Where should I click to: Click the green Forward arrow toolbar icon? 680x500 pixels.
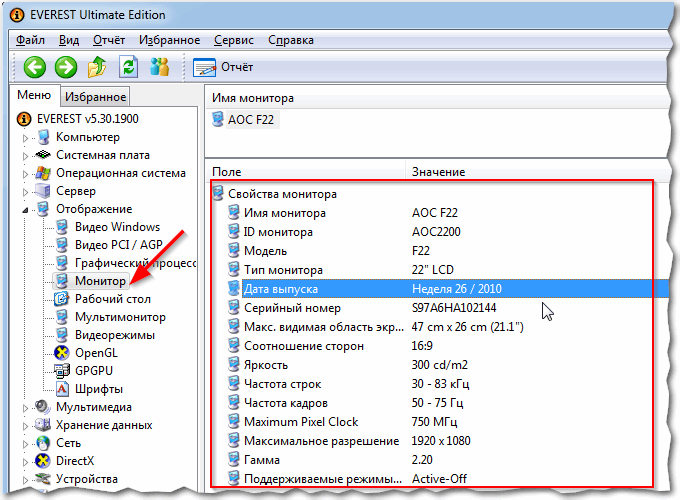[66, 67]
